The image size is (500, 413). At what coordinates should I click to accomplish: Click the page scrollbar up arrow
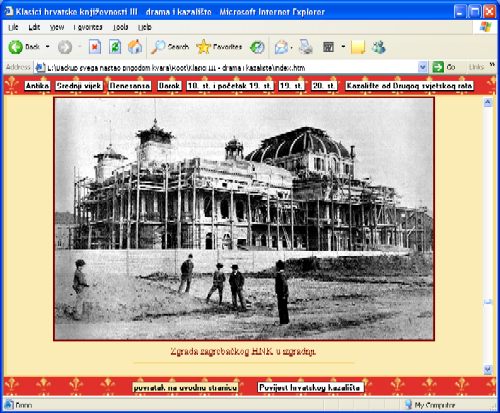click(488, 102)
